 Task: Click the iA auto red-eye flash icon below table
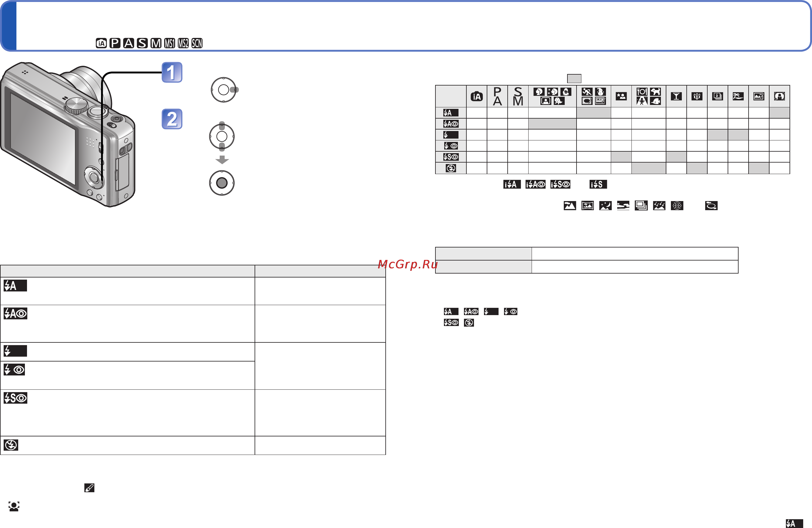pos(535,184)
